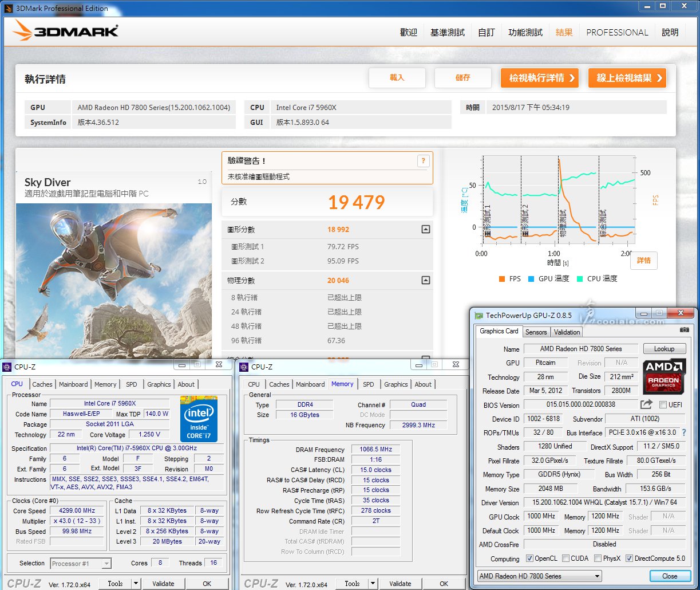
Task: Toggle the CUDA checkbox
Action: (565, 558)
